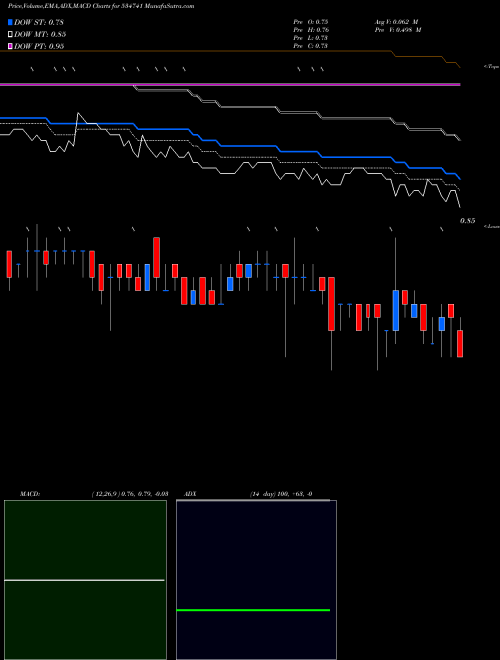Click the magenta horizontal PT line

pos(230,85)
